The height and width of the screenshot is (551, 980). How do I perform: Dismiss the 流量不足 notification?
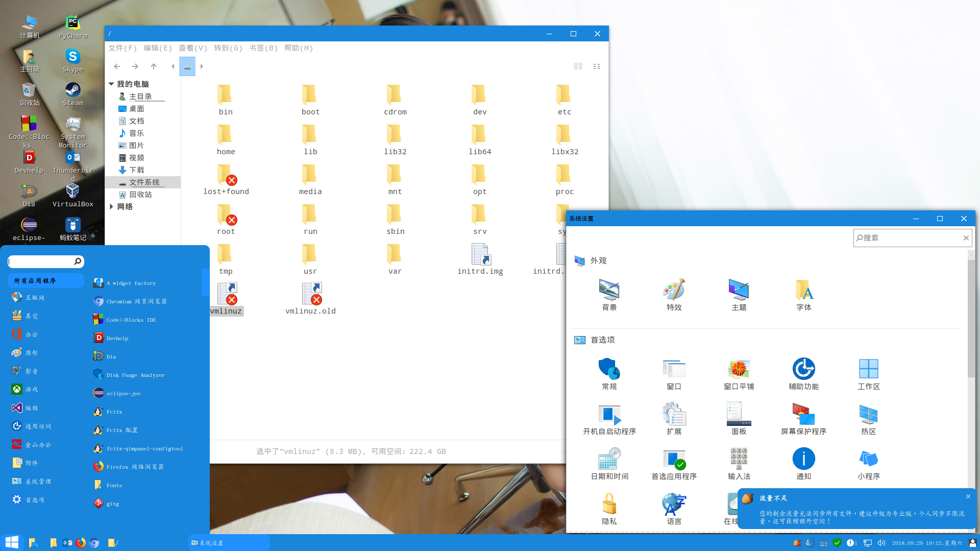[x=968, y=496]
